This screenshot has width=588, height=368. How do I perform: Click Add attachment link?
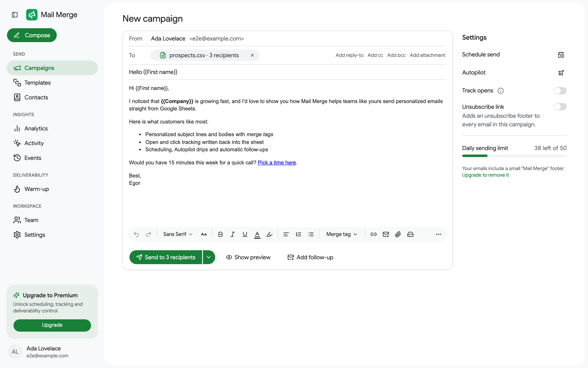[x=427, y=55]
